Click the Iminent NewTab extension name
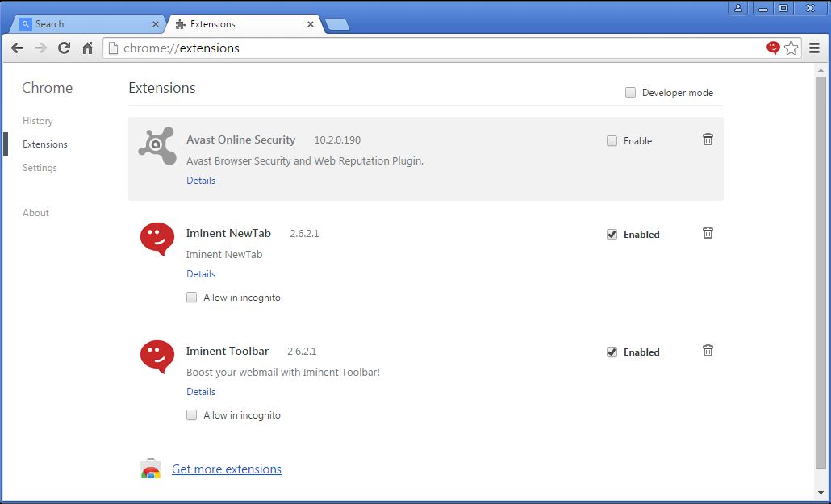 click(x=228, y=233)
